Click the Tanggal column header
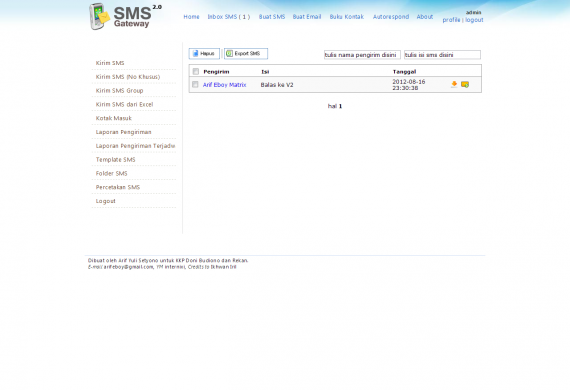 [404, 72]
